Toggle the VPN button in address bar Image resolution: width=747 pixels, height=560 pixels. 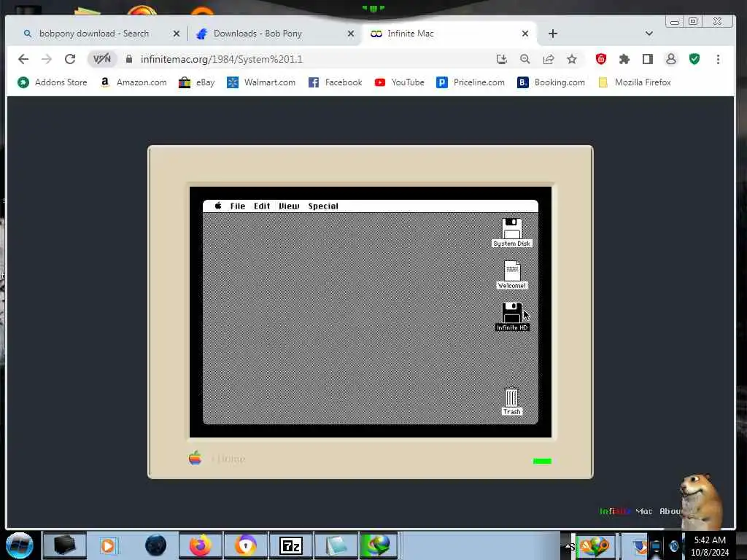(x=102, y=59)
